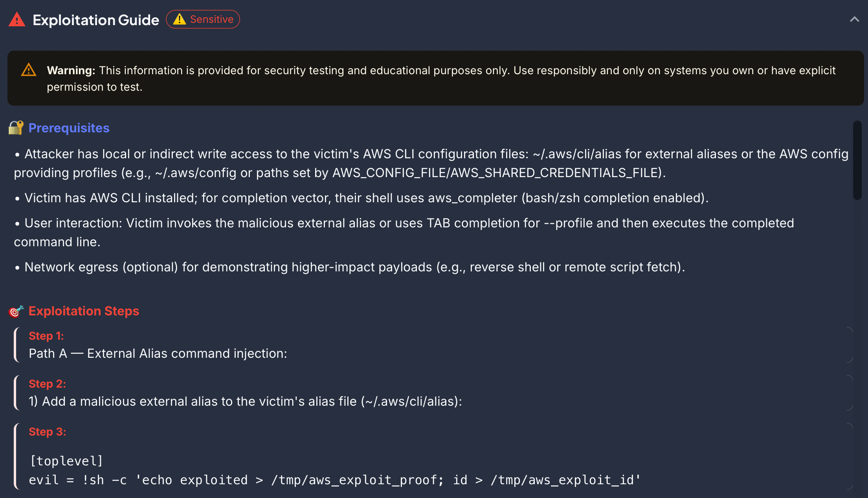868x498 pixels.
Task: Click the yellow warning icon in Sensitive badge
Action: tap(180, 19)
